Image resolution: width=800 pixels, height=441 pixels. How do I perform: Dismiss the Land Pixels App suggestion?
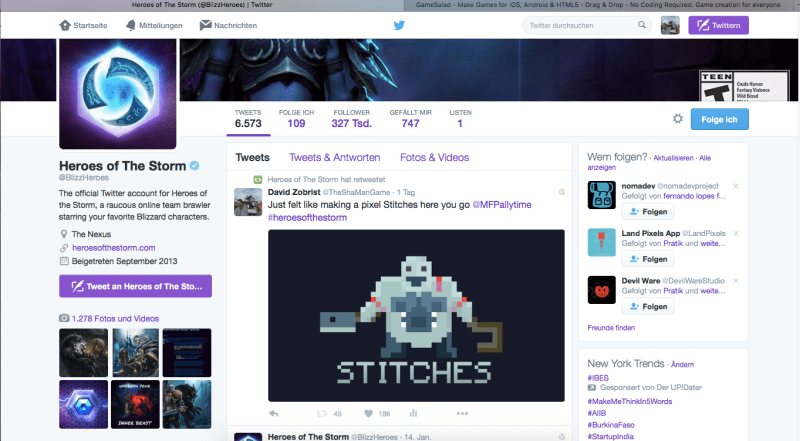736,233
